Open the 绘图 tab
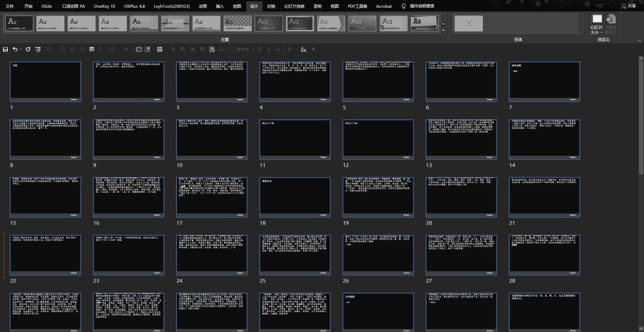This screenshot has height=332, width=644. coord(237,6)
